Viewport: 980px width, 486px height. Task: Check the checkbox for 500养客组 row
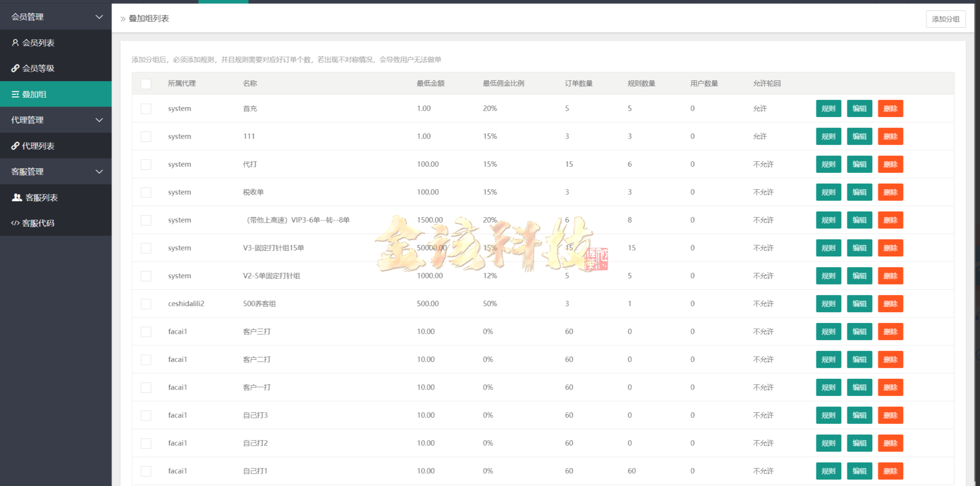[x=146, y=304]
